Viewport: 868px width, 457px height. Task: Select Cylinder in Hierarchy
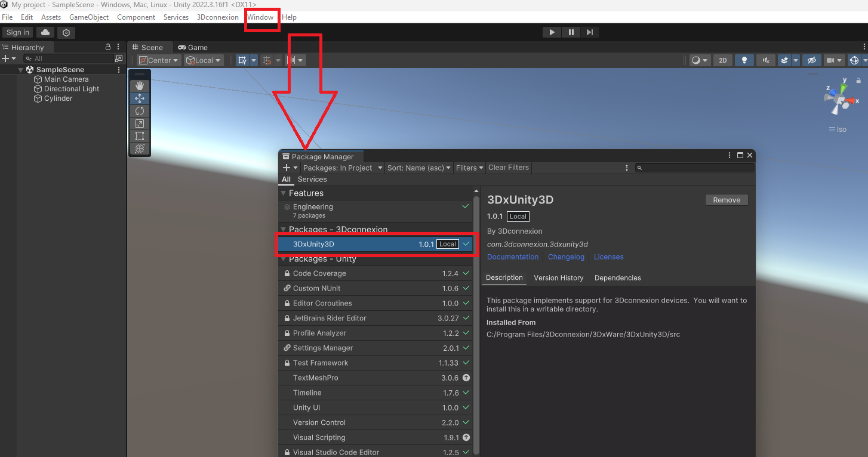coord(58,98)
